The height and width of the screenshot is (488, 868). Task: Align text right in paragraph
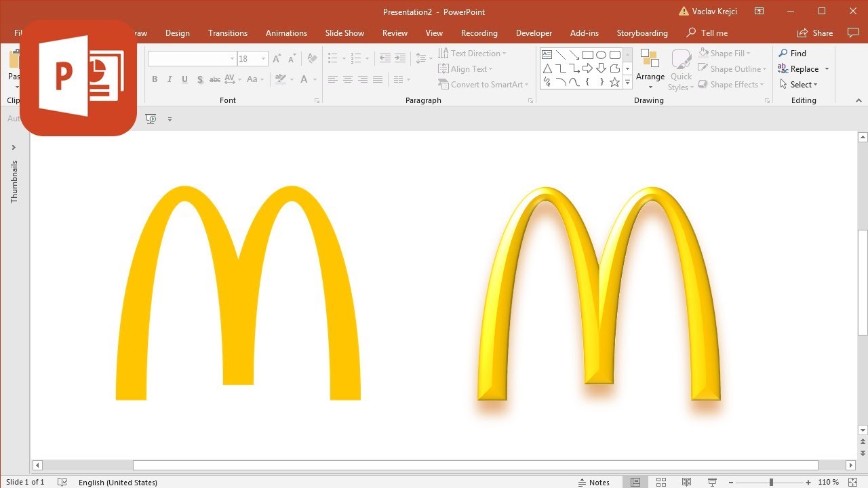coord(363,79)
